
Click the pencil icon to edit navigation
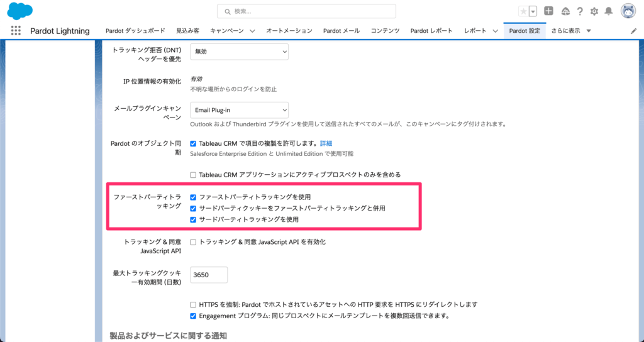[634, 31]
